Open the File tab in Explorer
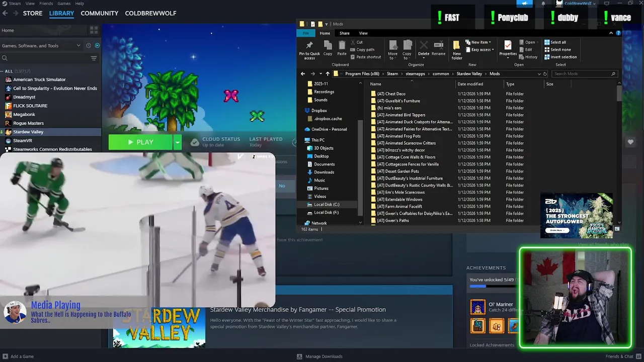Viewport: 644px width, 362px height. point(305,33)
